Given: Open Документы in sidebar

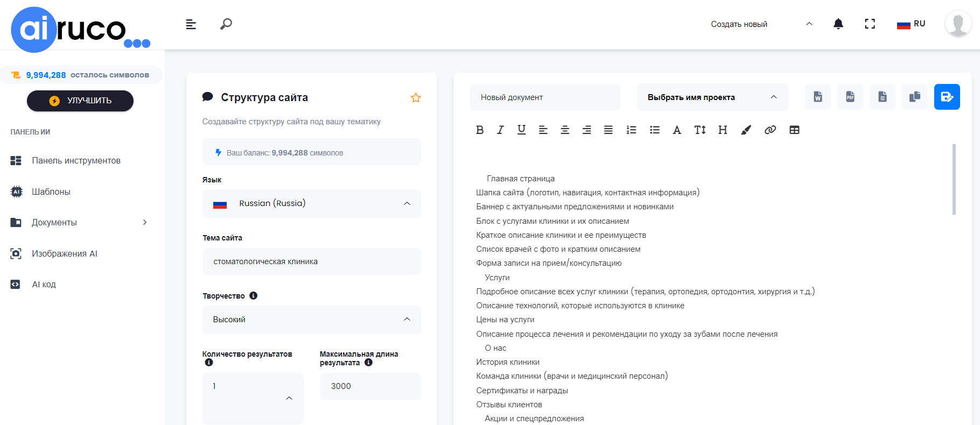Looking at the screenshot, I should click(x=54, y=222).
